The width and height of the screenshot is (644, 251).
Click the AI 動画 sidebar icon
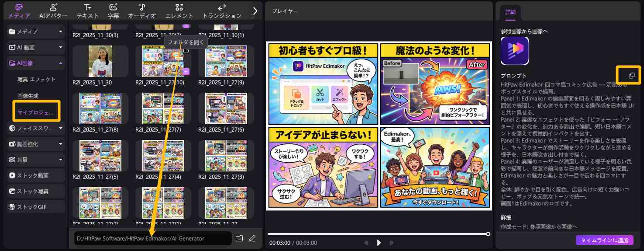click(x=12, y=47)
